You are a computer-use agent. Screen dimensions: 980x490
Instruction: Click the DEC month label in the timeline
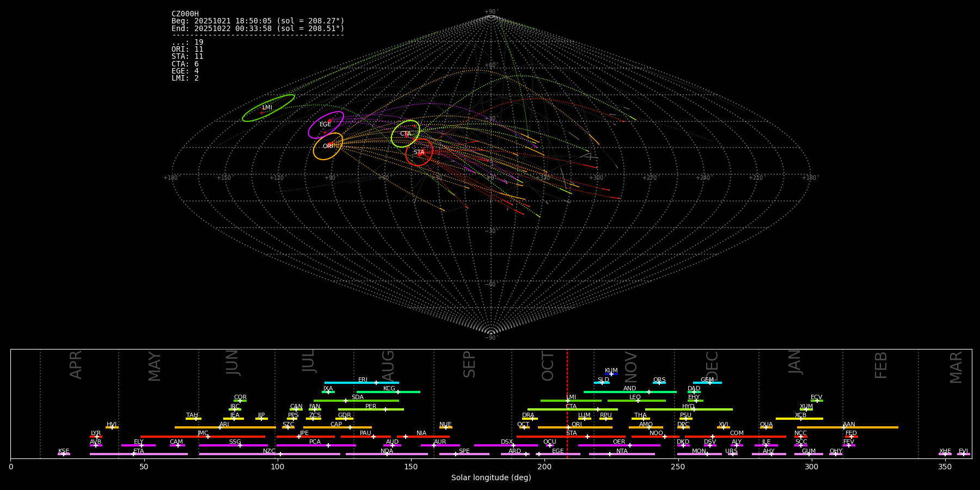712,366
